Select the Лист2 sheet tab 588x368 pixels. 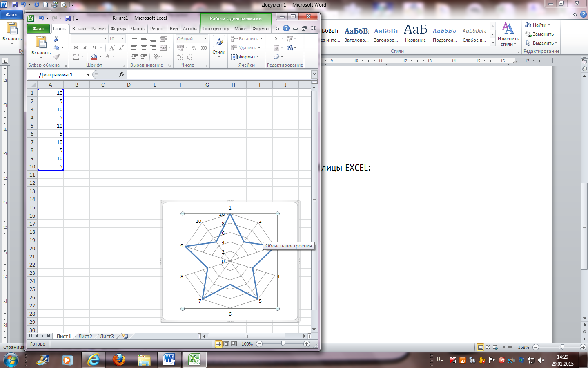[85, 336]
